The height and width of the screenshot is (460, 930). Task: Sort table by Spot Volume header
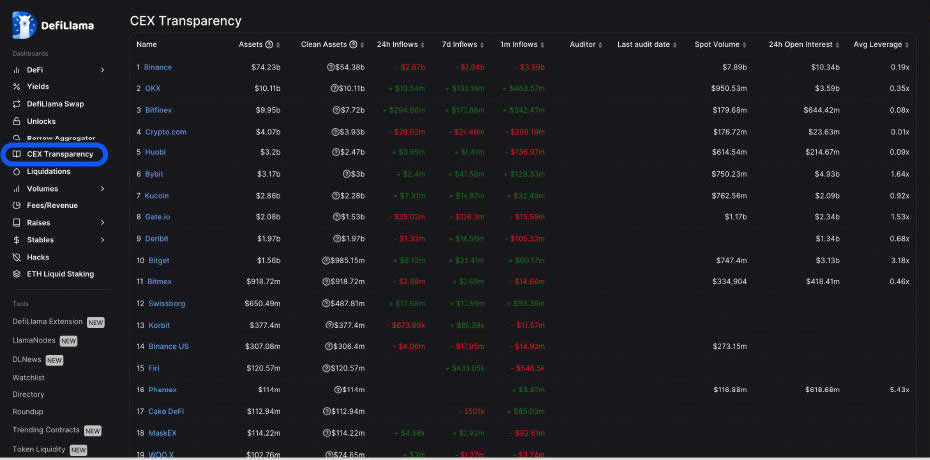tap(716, 45)
